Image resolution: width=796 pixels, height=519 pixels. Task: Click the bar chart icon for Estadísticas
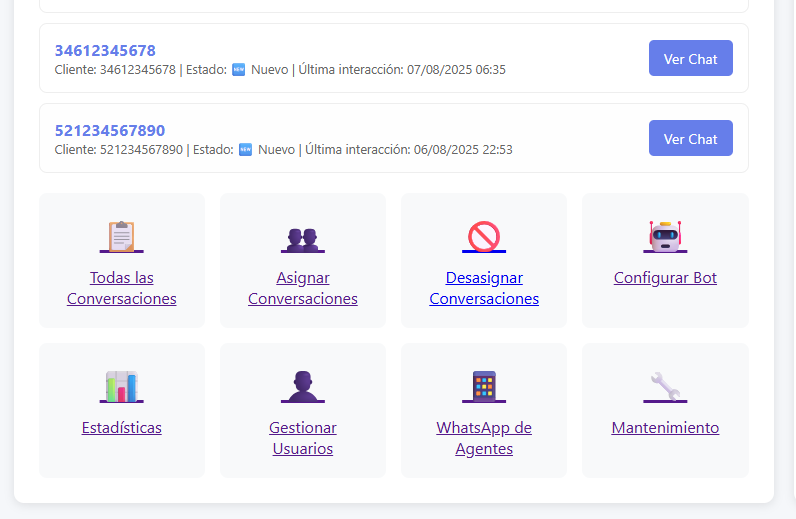[x=122, y=386]
